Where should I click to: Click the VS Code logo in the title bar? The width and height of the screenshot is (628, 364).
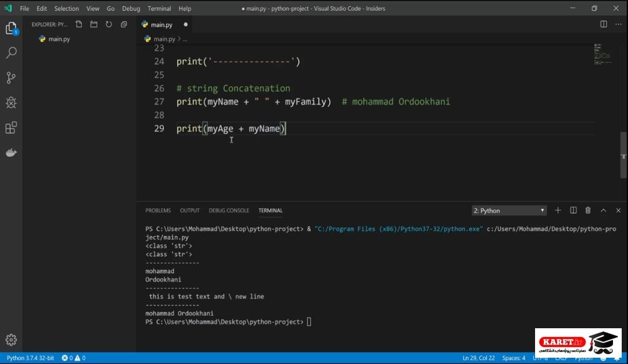(x=8, y=8)
